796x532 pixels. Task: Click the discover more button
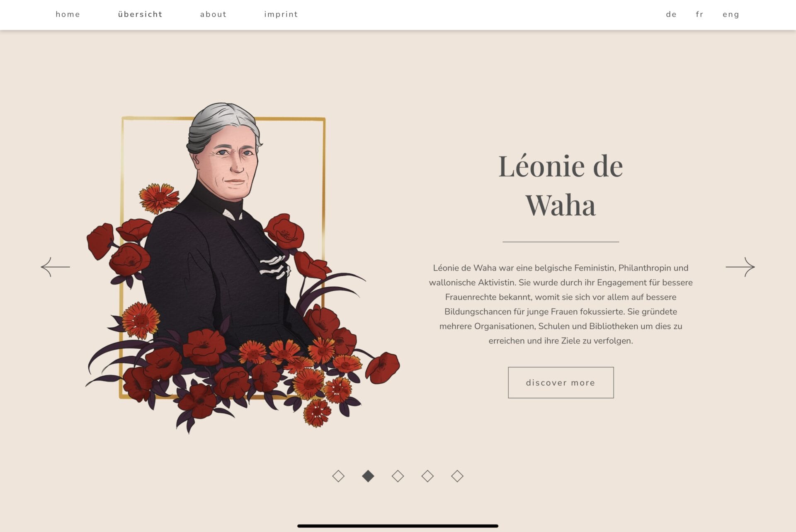[561, 382]
